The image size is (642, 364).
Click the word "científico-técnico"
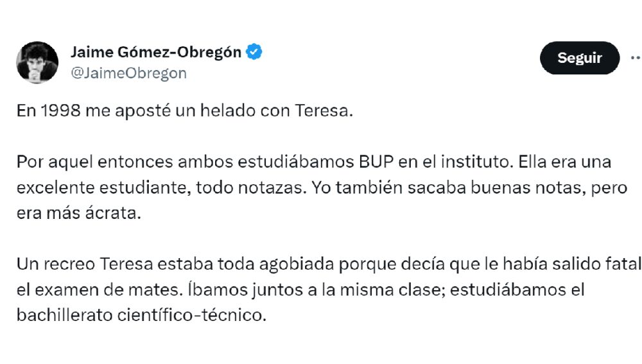point(207,316)
